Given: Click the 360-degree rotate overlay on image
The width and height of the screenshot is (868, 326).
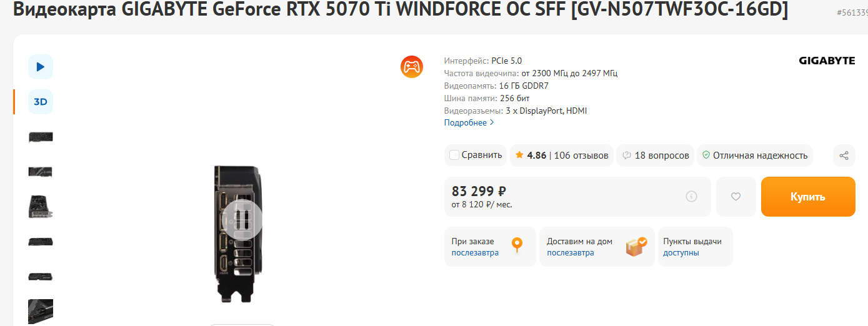Looking at the screenshot, I should [242, 219].
